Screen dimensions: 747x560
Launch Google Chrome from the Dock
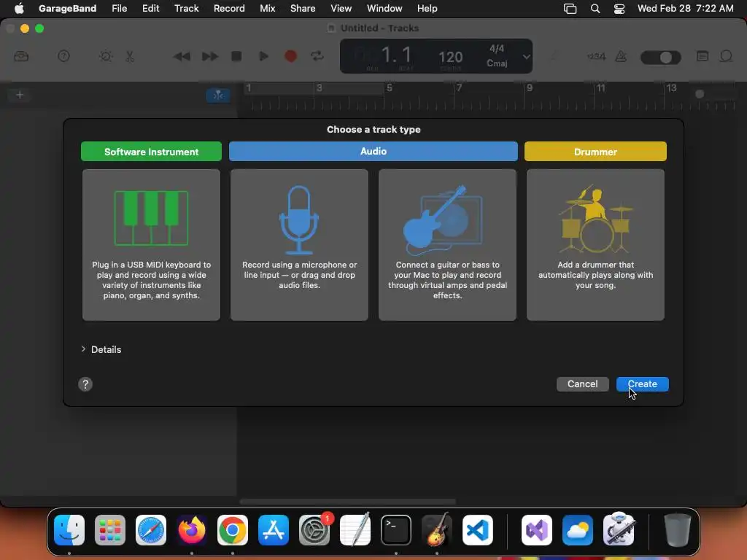point(233,530)
